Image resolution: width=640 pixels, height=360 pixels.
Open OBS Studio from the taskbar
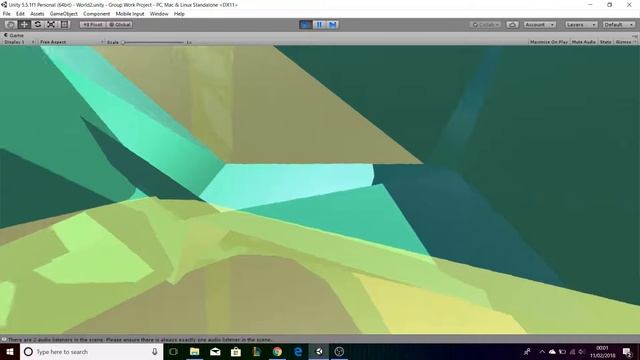coord(339,351)
